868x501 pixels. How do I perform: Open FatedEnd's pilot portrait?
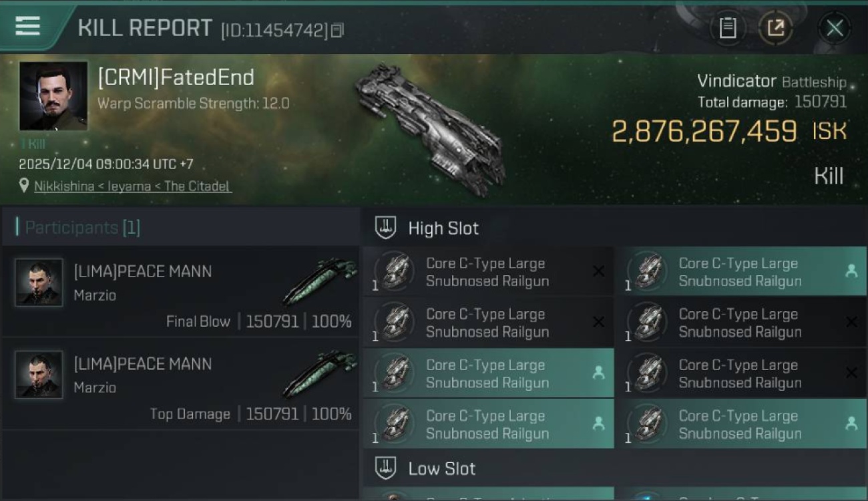click(53, 96)
